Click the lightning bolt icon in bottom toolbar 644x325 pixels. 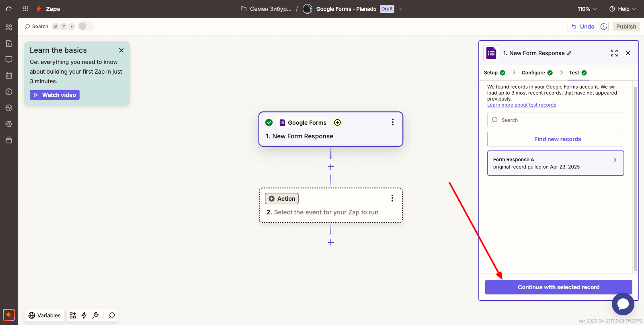point(84,315)
